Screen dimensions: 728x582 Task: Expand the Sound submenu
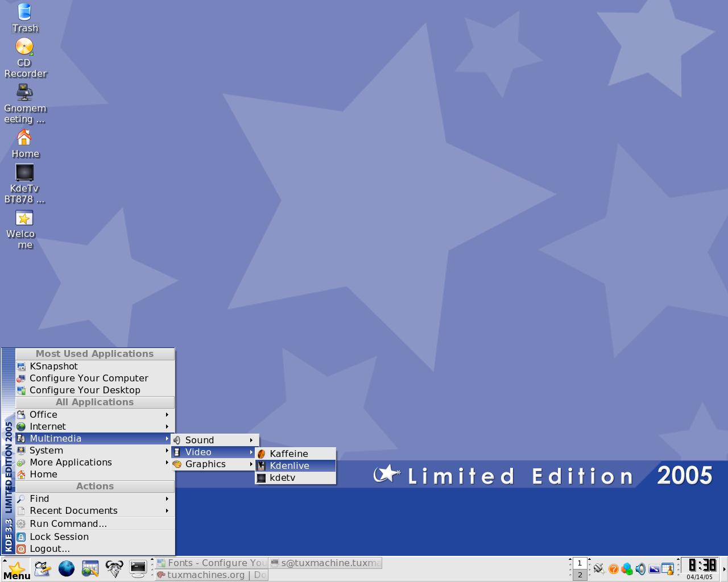click(x=215, y=440)
